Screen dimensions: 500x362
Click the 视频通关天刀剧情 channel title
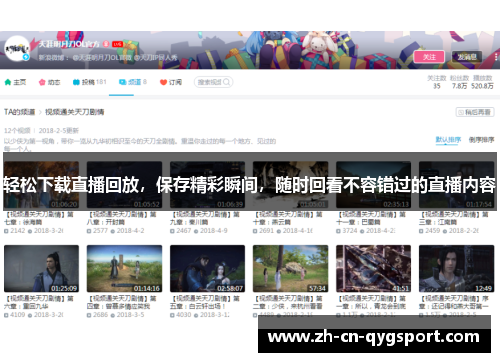(75, 112)
